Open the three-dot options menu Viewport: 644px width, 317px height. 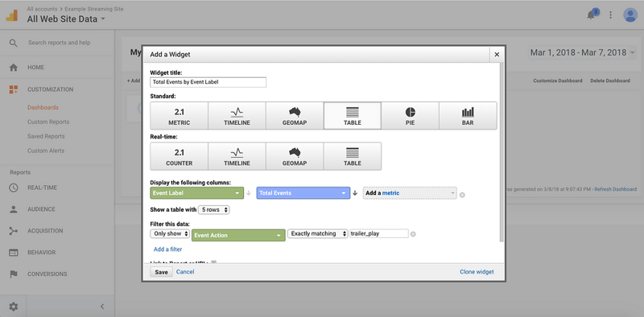pyautogui.click(x=610, y=14)
